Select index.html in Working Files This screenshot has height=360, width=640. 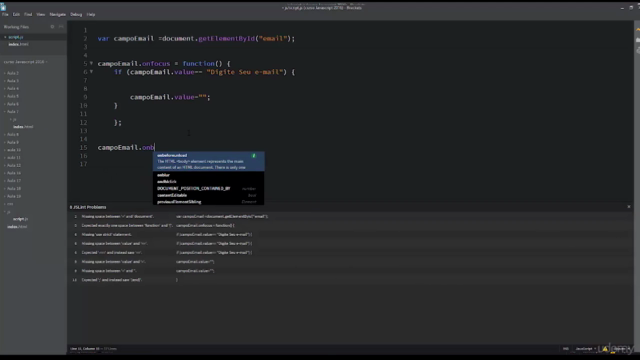tap(18, 44)
